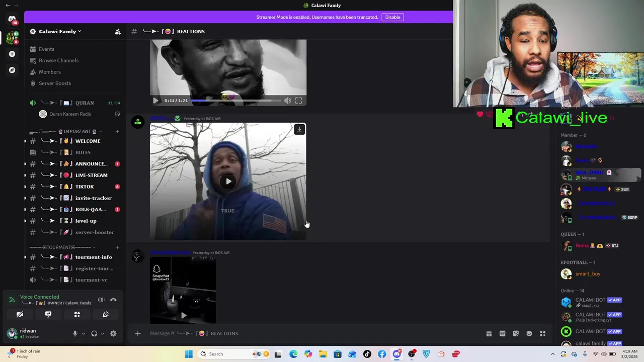Open Windows Start menu

tap(189, 354)
